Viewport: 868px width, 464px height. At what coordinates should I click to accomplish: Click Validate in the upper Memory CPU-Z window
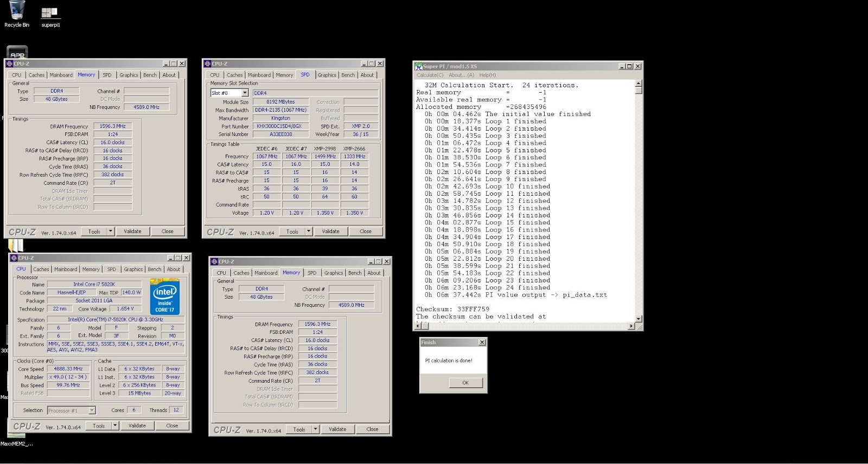[x=132, y=231]
